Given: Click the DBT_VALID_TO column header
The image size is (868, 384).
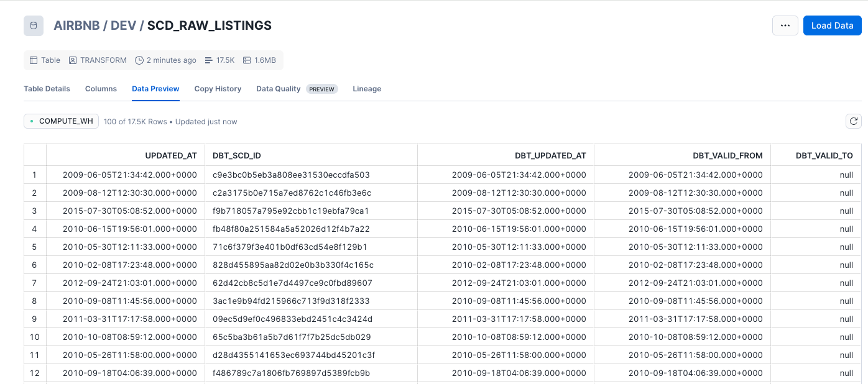Looking at the screenshot, I should (x=824, y=155).
